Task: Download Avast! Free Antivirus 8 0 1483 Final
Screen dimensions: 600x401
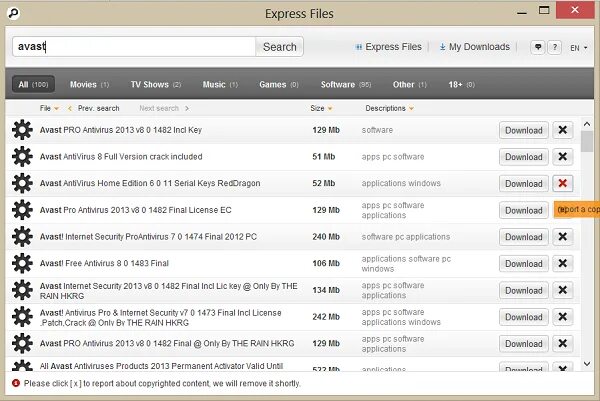Action: [x=523, y=263]
